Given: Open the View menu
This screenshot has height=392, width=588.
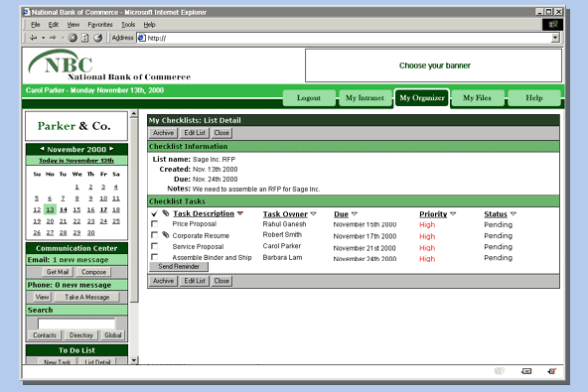Looking at the screenshot, I should coord(73,25).
